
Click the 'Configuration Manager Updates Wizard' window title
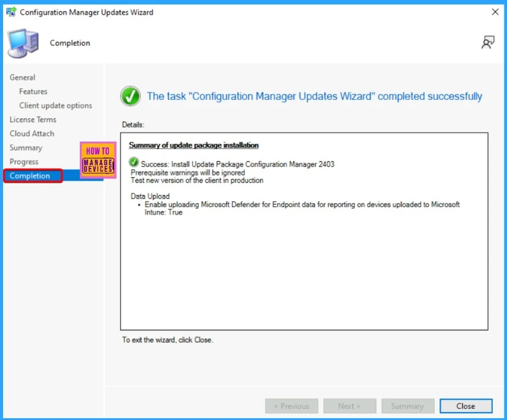(x=87, y=12)
